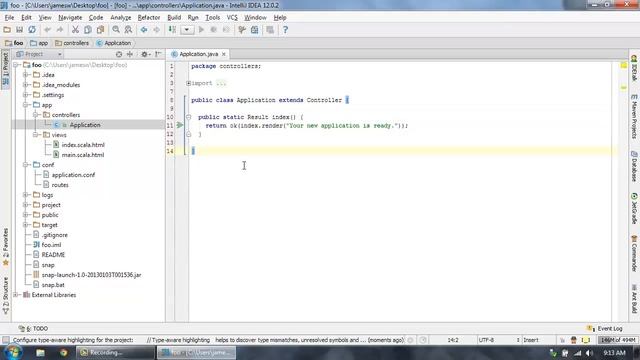
Task: Click the controllers breadcrumb
Action: [x=72, y=43]
